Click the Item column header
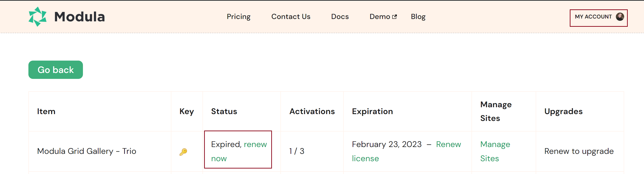The height and width of the screenshot is (174, 644). pos(46,111)
